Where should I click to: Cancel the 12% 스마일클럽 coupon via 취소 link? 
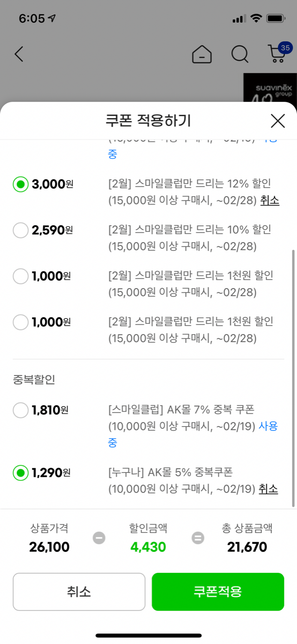[270, 200]
